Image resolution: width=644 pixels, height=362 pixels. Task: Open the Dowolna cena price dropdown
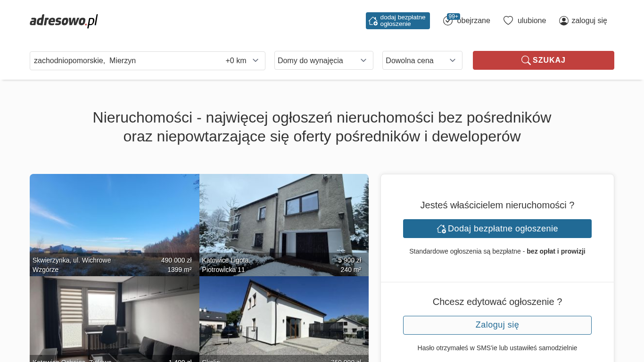tap(422, 61)
